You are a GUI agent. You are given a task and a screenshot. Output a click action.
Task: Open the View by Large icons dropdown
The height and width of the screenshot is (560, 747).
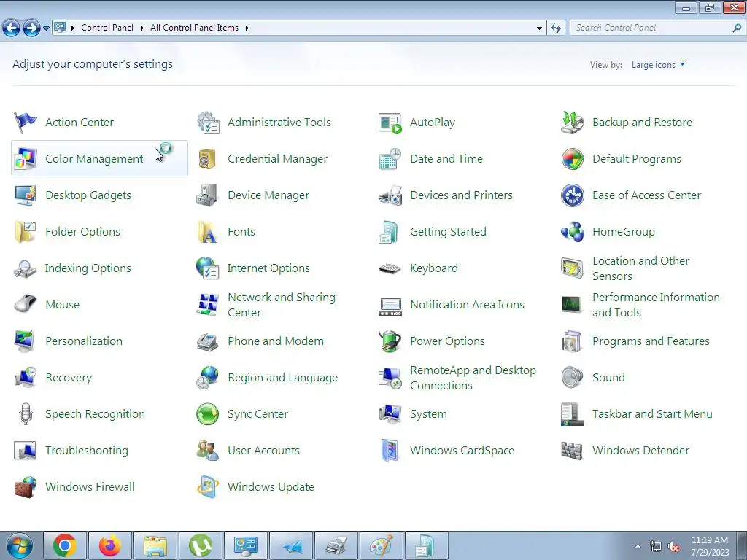click(658, 65)
